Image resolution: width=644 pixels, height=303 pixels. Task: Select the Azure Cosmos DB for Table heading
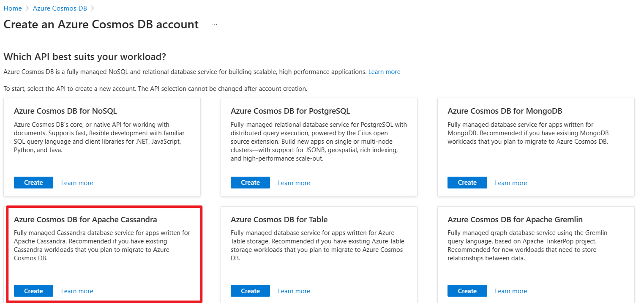[279, 220]
